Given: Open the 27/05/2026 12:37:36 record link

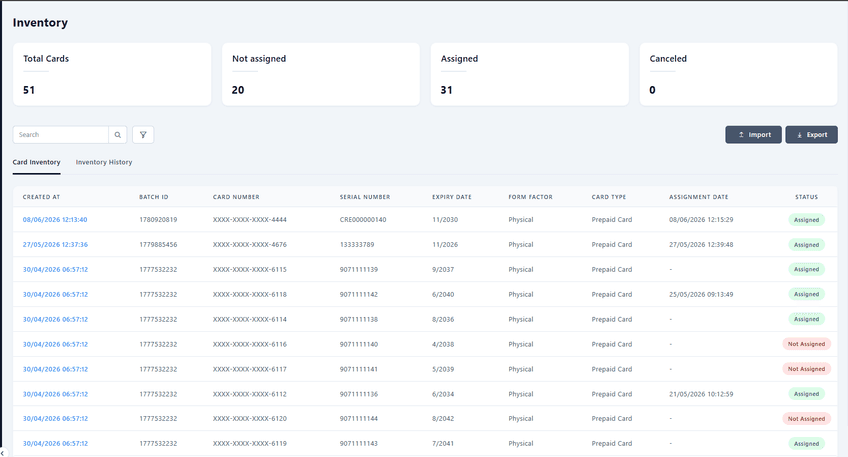Looking at the screenshot, I should [55, 244].
